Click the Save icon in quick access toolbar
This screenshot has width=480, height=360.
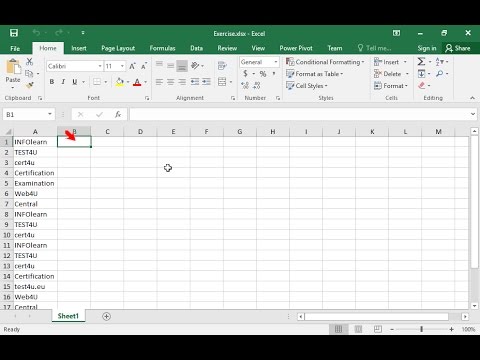(x=14, y=33)
